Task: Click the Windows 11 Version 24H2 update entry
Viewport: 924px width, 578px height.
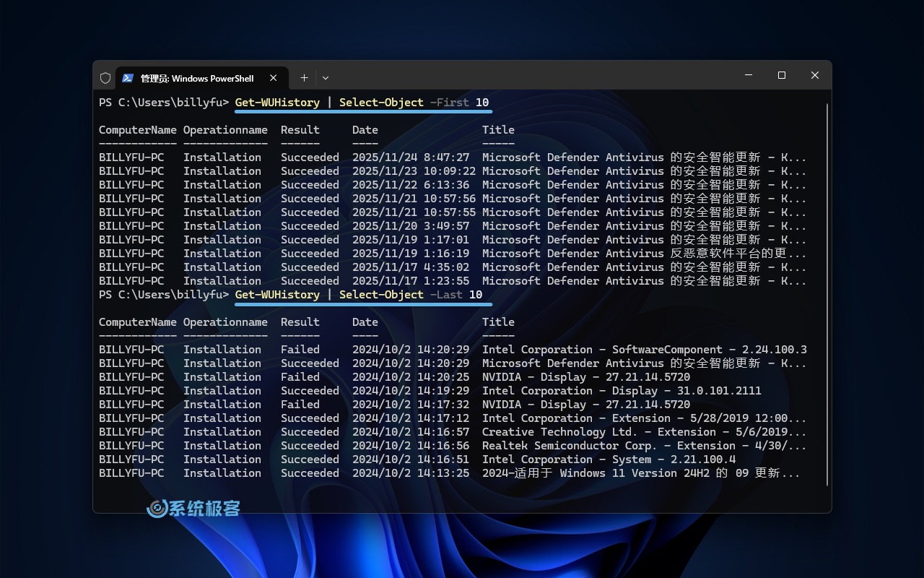Action: coord(640,473)
